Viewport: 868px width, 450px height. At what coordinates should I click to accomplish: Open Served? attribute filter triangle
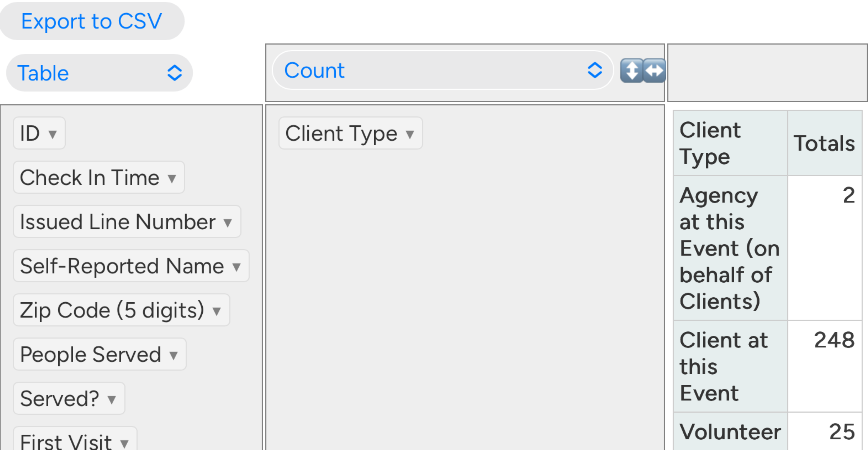(112, 399)
